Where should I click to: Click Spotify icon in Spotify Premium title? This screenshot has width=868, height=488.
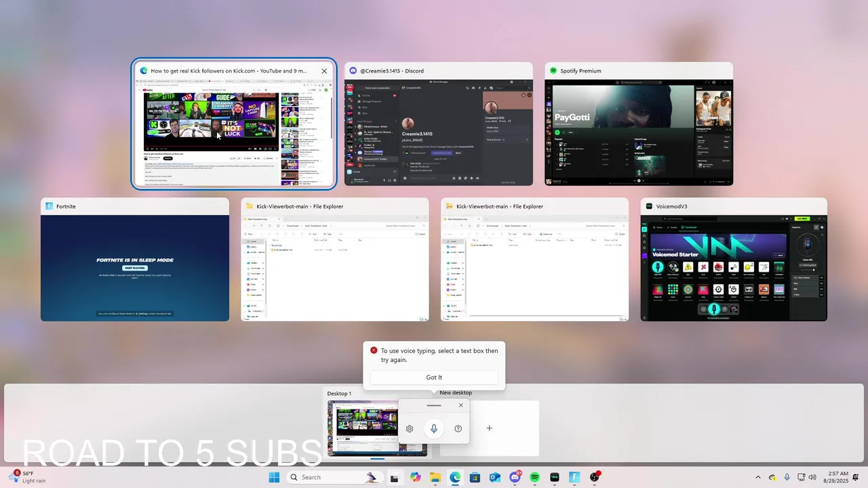point(553,70)
